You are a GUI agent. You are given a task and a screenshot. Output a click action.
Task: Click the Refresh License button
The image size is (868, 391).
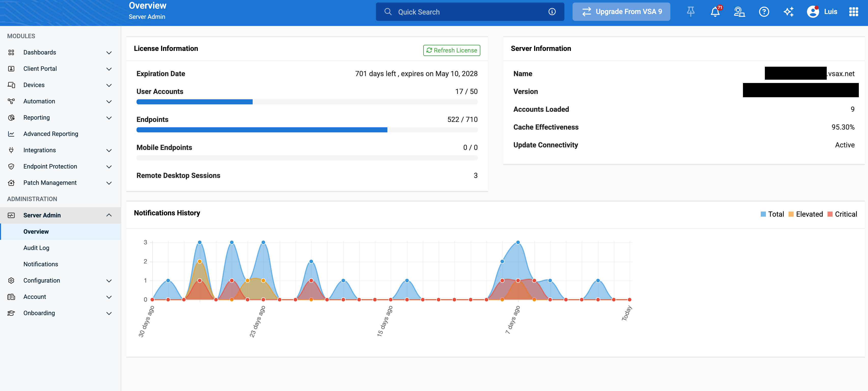[452, 50]
